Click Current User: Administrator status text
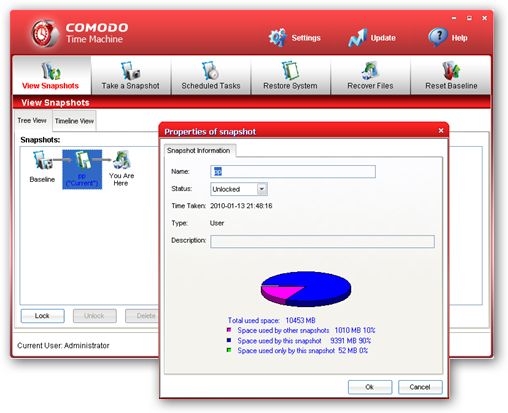This screenshot has height=413, width=508. click(63, 345)
